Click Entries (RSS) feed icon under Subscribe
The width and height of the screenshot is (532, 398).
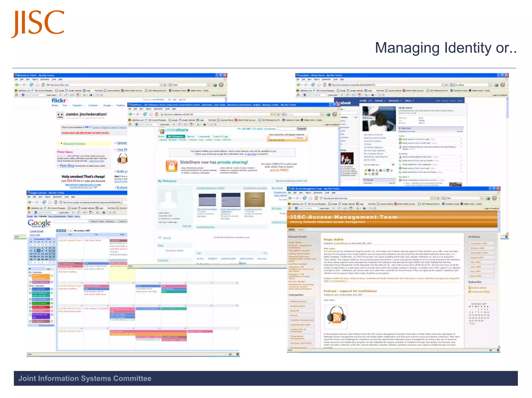pyautogui.click(x=470, y=288)
